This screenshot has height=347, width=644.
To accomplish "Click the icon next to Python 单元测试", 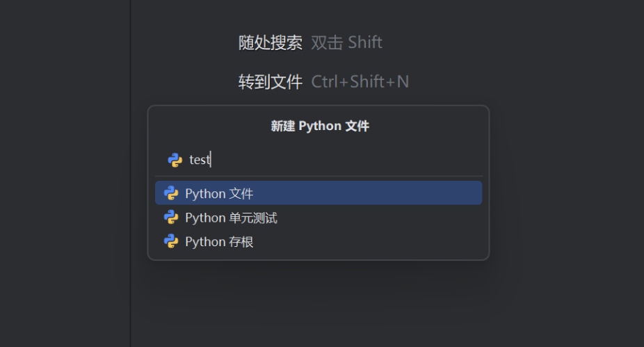I will (x=171, y=217).
